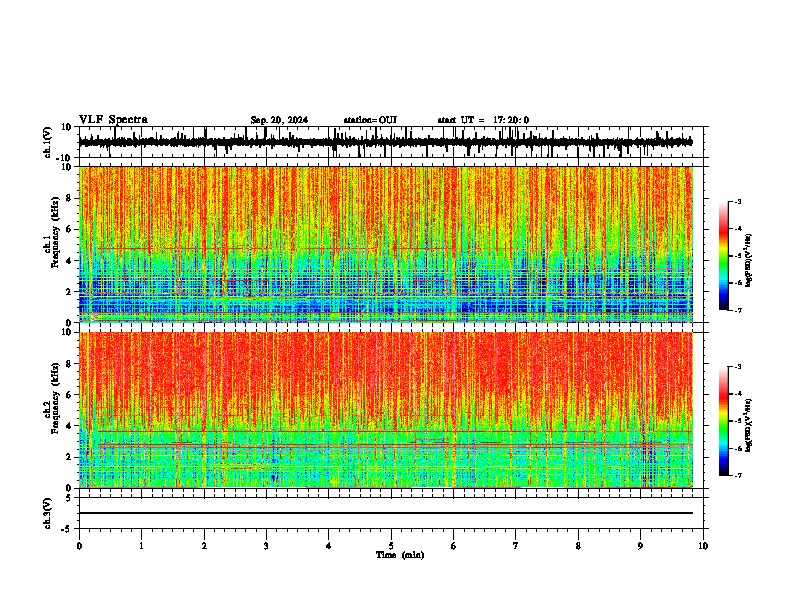Click the "-3" label on ch.1 color scale
The height and width of the screenshot is (612, 792).
click(737, 201)
